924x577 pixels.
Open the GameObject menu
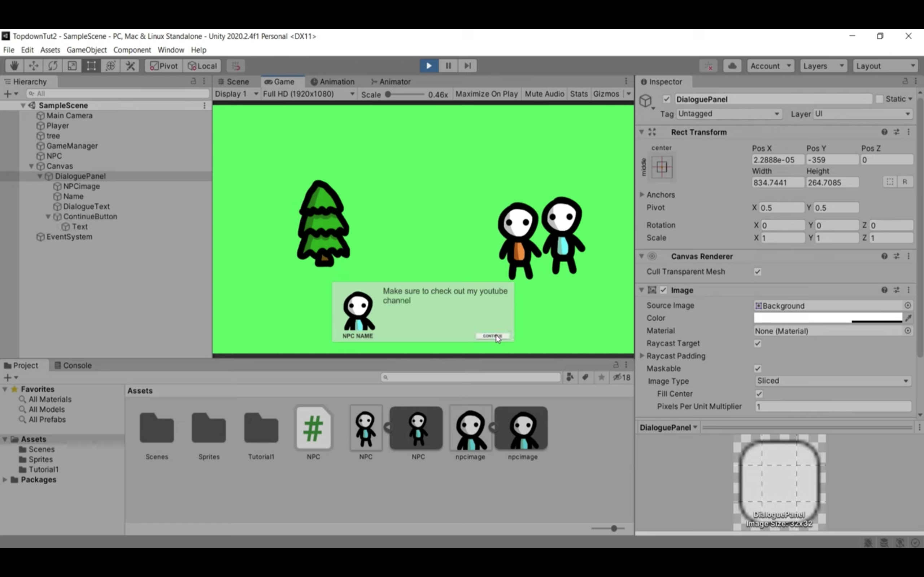pos(87,50)
